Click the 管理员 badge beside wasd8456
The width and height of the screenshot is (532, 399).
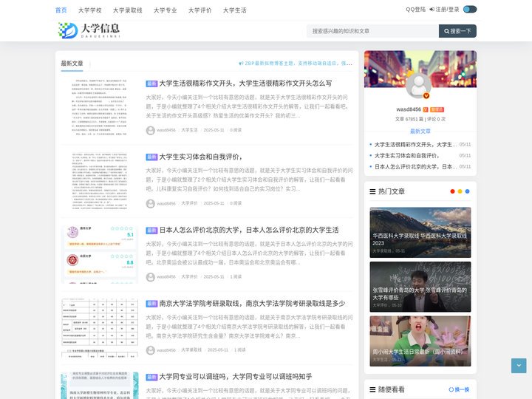437,109
